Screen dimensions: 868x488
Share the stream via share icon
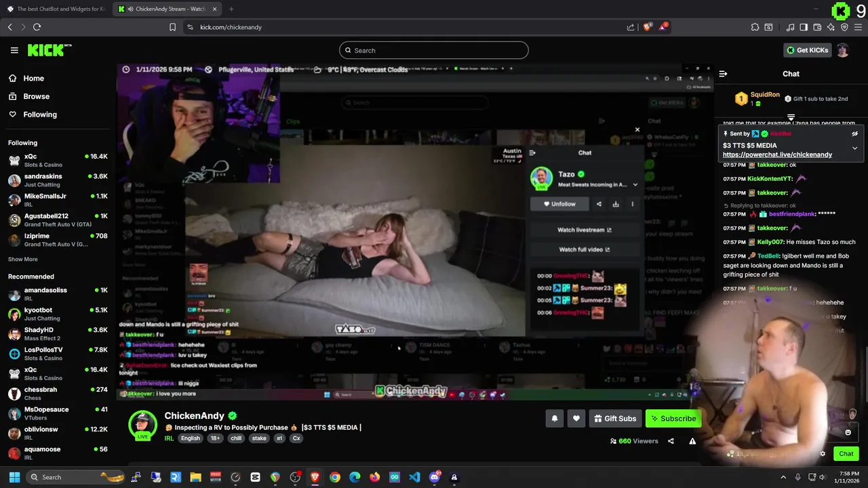point(671,441)
